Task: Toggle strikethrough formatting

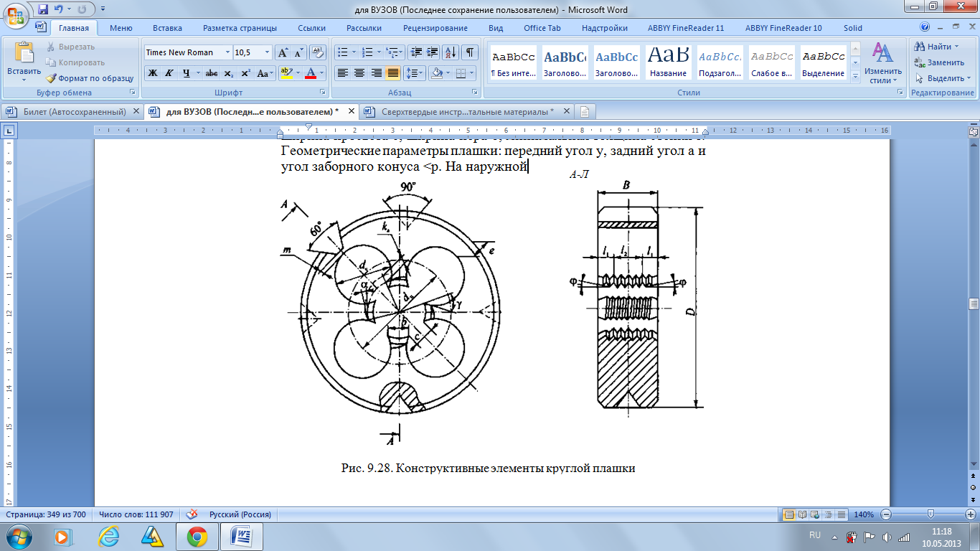Action: [212, 73]
